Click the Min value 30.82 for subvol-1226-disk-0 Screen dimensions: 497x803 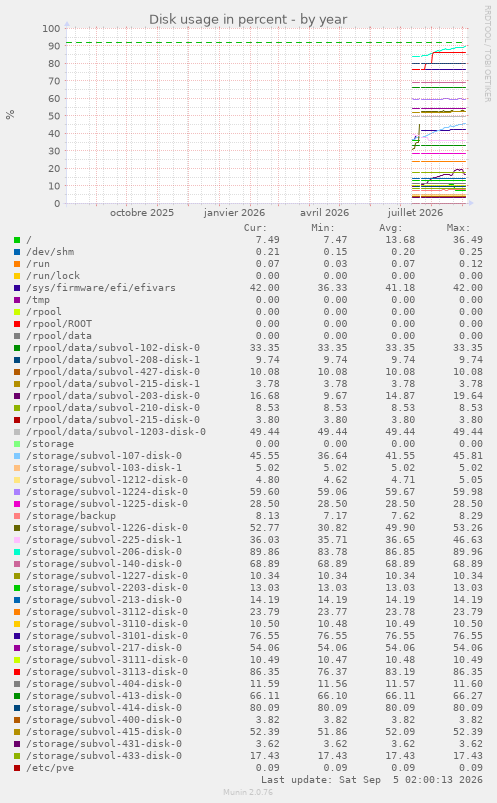coord(333,528)
